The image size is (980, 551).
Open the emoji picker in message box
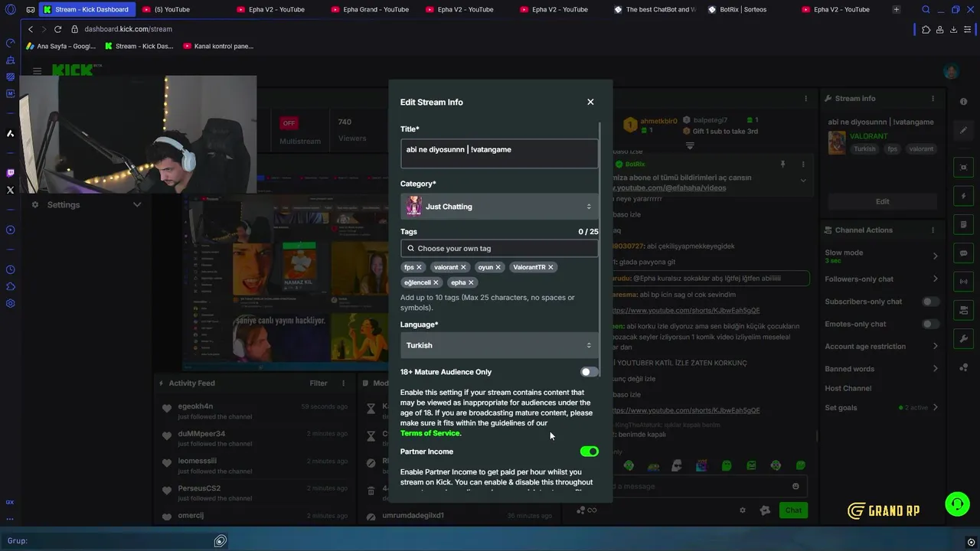pyautogui.click(x=795, y=486)
